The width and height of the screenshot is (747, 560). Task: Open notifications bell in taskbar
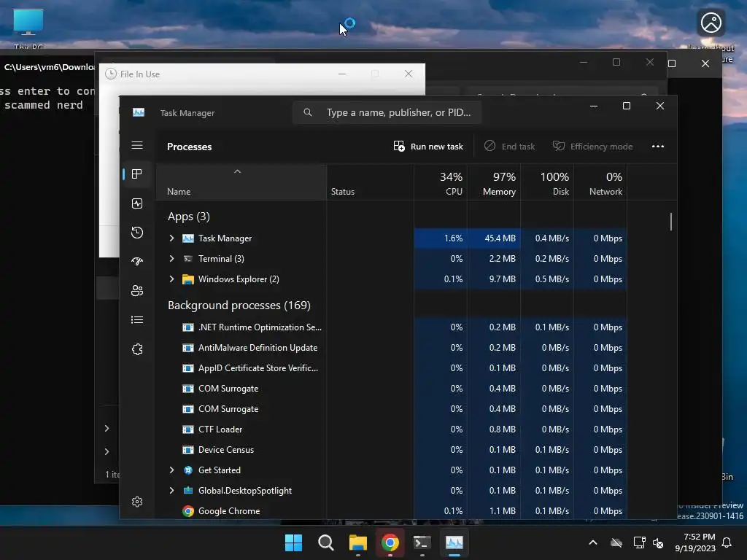(x=727, y=542)
